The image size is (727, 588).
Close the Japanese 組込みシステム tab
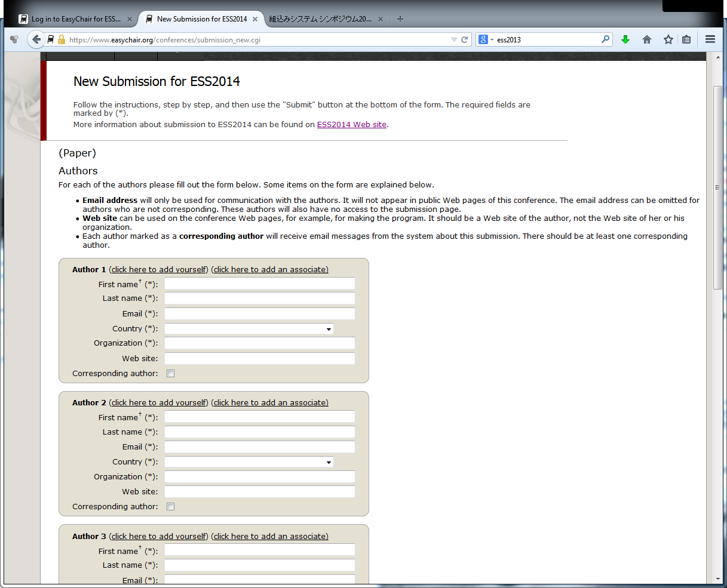(x=381, y=19)
